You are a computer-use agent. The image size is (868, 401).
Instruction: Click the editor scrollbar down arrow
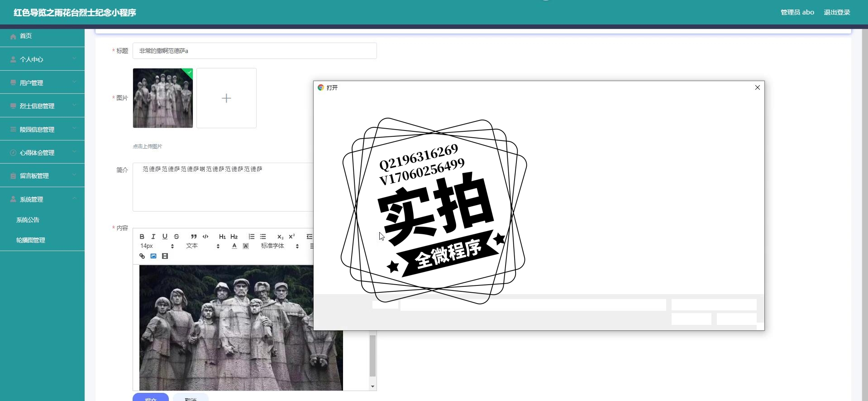[x=372, y=387]
